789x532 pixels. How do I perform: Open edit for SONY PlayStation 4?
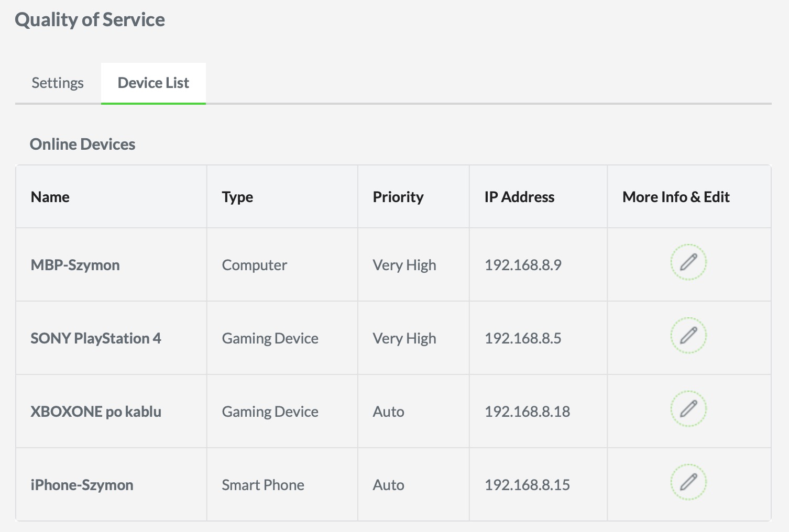(x=688, y=335)
